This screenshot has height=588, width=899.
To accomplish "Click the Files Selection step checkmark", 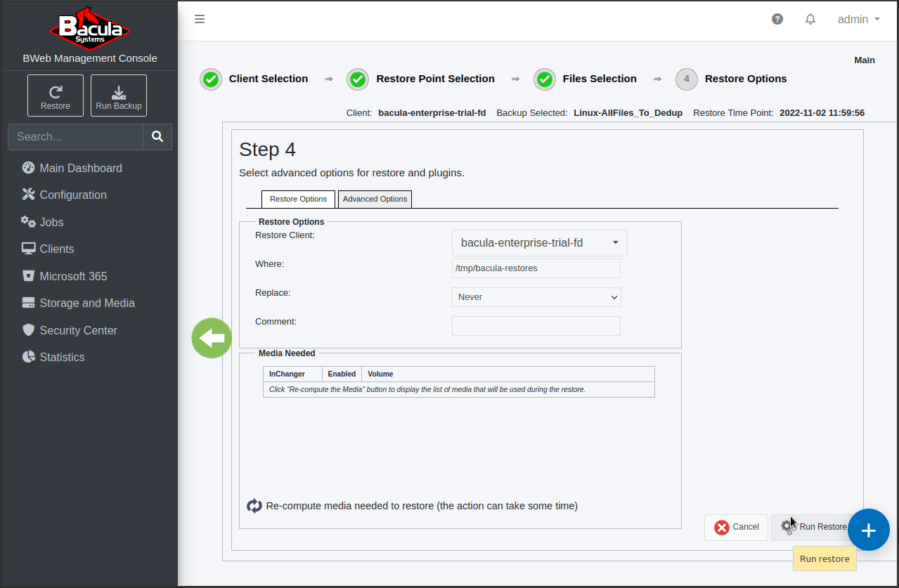I will pos(545,79).
